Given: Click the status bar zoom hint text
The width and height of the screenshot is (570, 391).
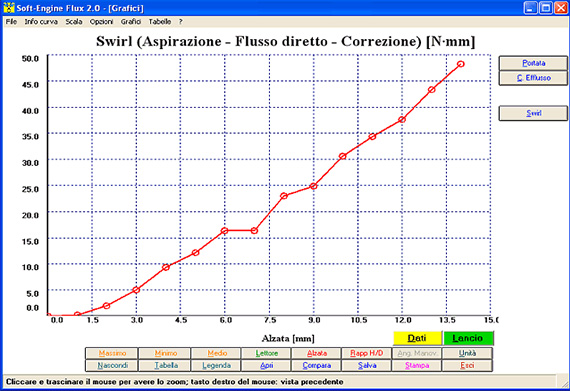Looking at the screenshot, I should click(174, 382).
